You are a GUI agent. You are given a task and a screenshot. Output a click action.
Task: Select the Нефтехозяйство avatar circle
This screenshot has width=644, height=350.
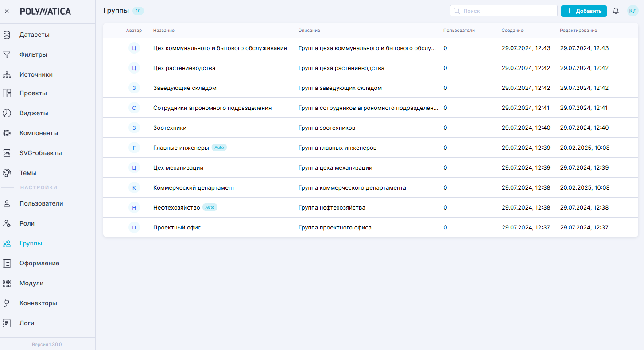click(134, 207)
